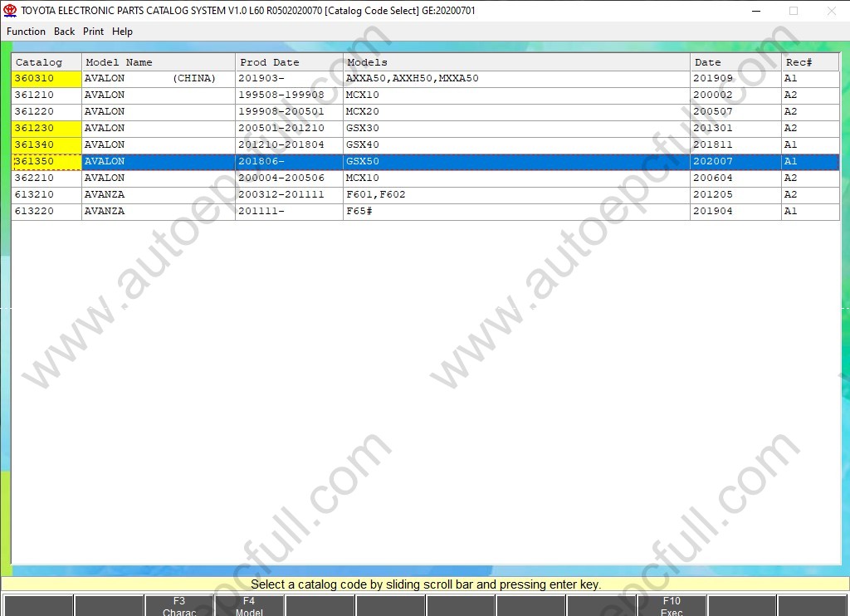Click the Catalog column header
850x616 pixels.
point(46,61)
